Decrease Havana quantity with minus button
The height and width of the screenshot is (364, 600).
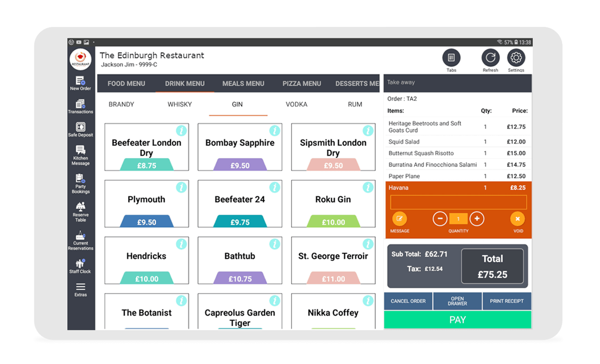point(440,219)
